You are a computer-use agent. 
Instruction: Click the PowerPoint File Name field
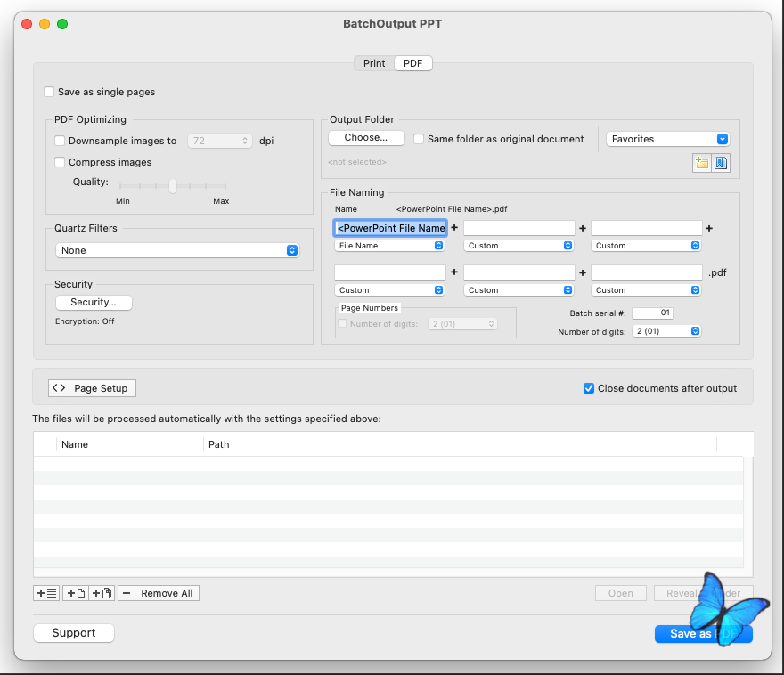click(390, 228)
